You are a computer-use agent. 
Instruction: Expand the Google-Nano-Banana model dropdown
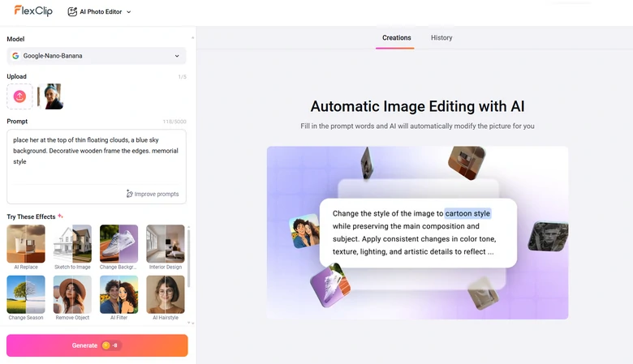click(x=96, y=56)
